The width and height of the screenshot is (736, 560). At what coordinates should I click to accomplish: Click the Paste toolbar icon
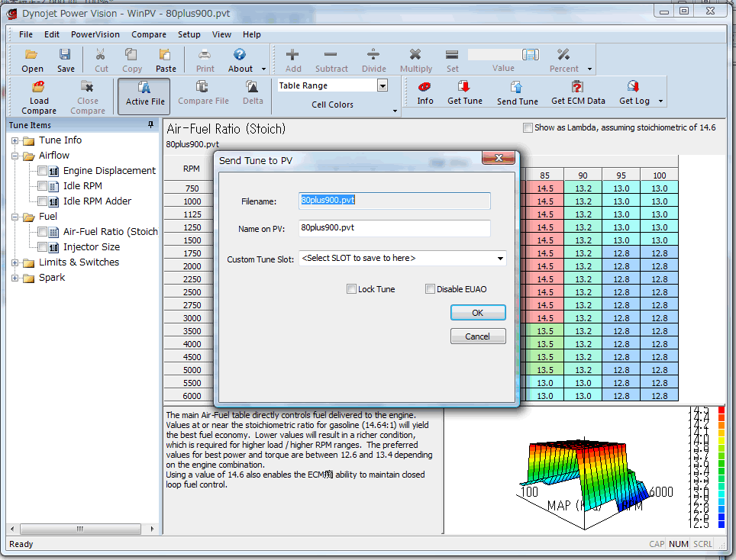165,55
